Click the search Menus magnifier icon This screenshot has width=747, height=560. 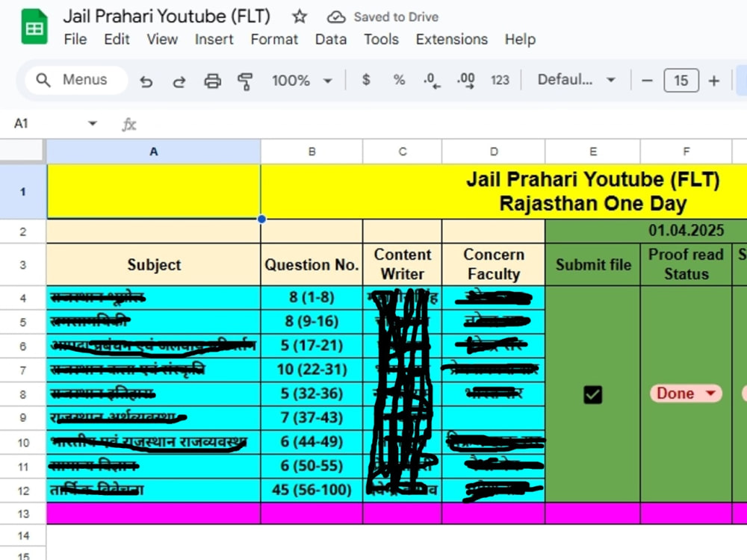coord(43,80)
